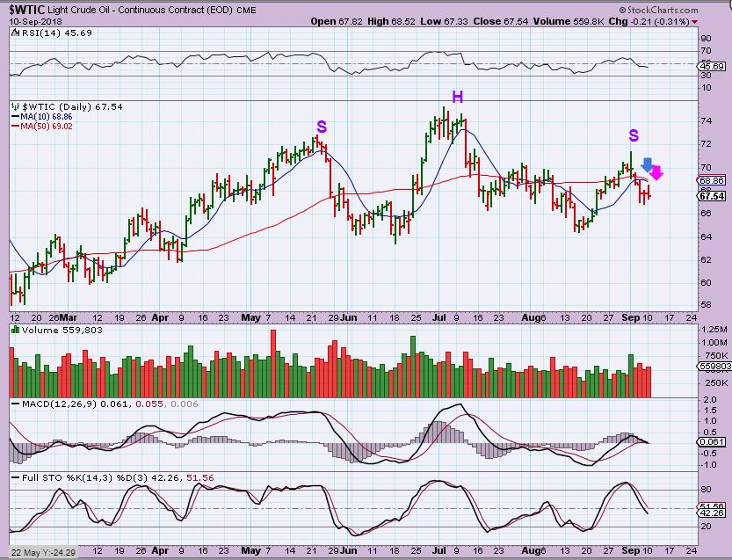Click the 51.56 tag on stochastic axis
Viewport: 732px width, 560px height.
click(712, 505)
